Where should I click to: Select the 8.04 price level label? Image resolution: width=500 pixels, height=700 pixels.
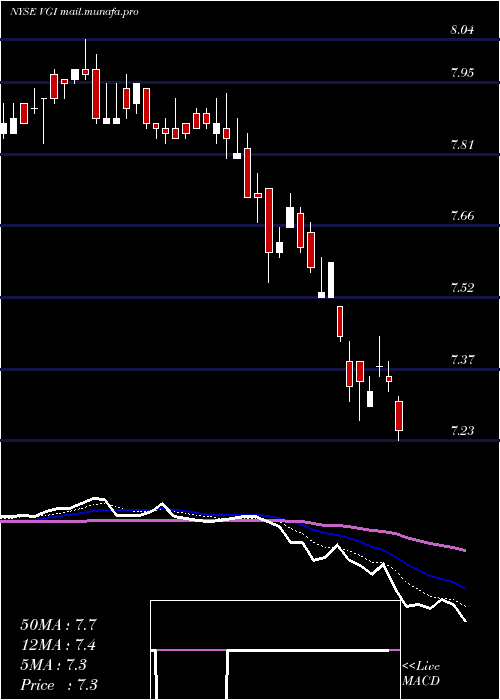(x=462, y=30)
